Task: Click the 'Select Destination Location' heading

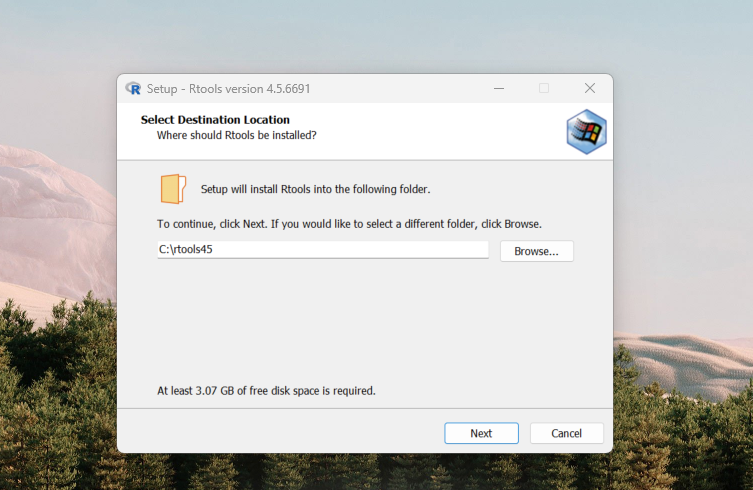Action: pyautogui.click(x=215, y=120)
